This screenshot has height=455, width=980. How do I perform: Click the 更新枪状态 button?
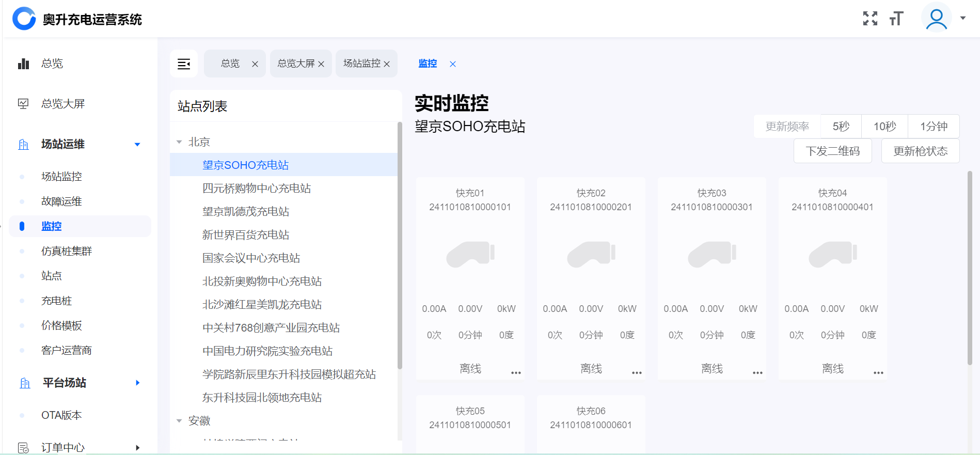[x=920, y=151]
